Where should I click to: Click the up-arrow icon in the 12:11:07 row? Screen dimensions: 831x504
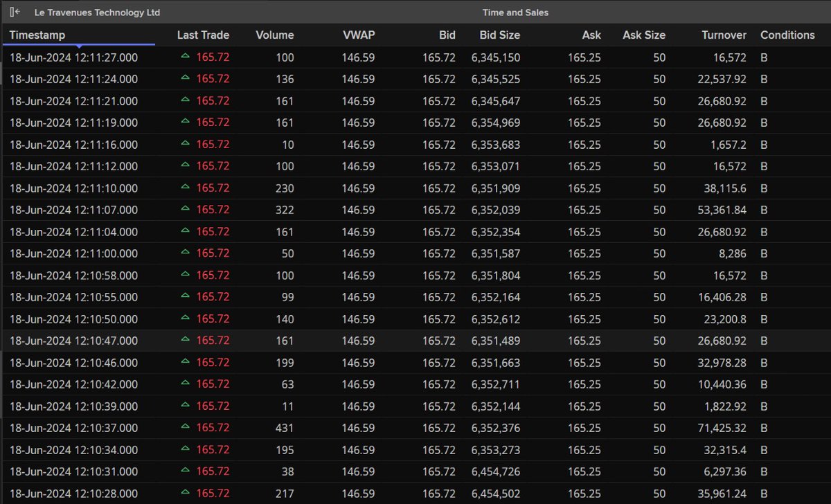pyautogui.click(x=185, y=210)
